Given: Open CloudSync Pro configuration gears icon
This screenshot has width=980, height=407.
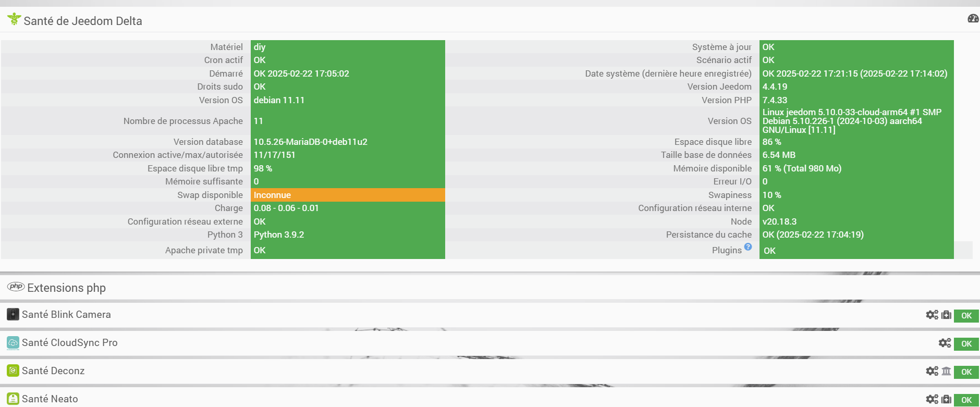Looking at the screenshot, I should tap(945, 343).
